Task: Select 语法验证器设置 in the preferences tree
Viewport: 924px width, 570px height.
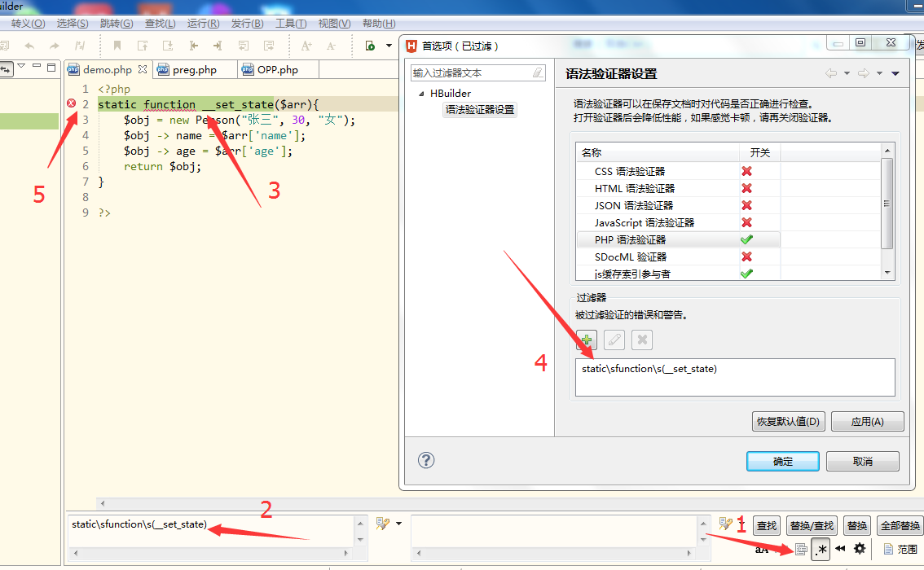Action: [x=480, y=110]
